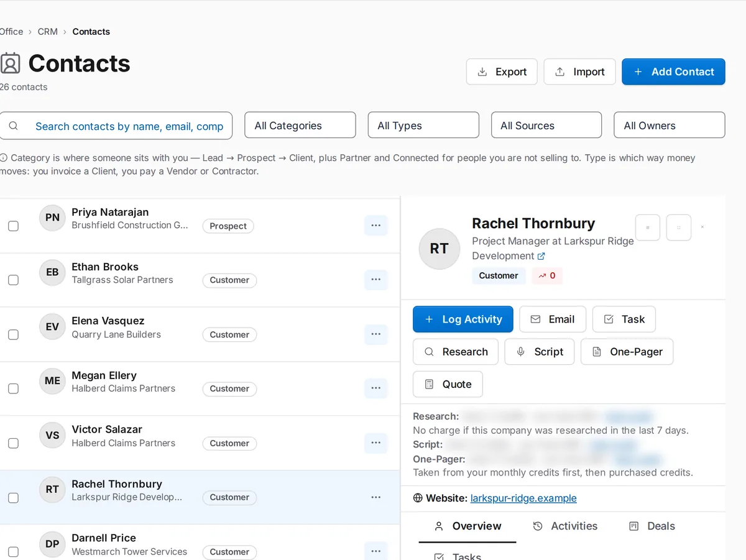
Task: Open the larkspur-ridge.example website link
Action: [523, 498]
